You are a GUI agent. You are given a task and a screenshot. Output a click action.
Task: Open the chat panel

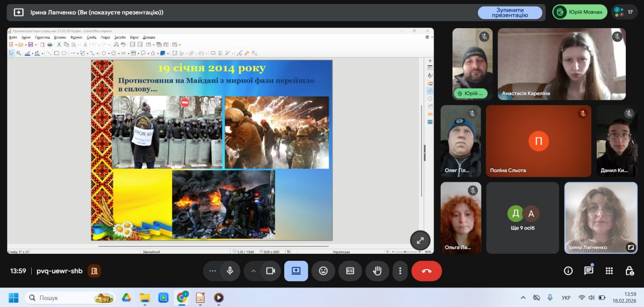tap(589, 271)
